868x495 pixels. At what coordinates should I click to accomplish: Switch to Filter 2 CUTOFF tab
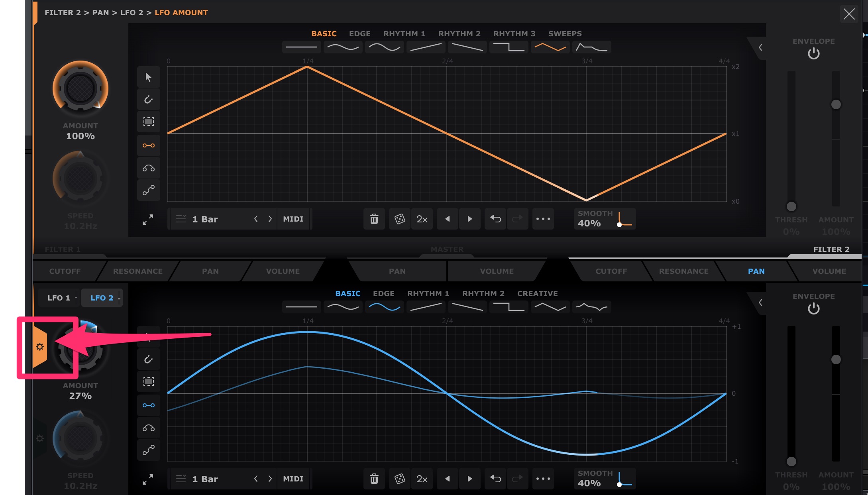611,271
